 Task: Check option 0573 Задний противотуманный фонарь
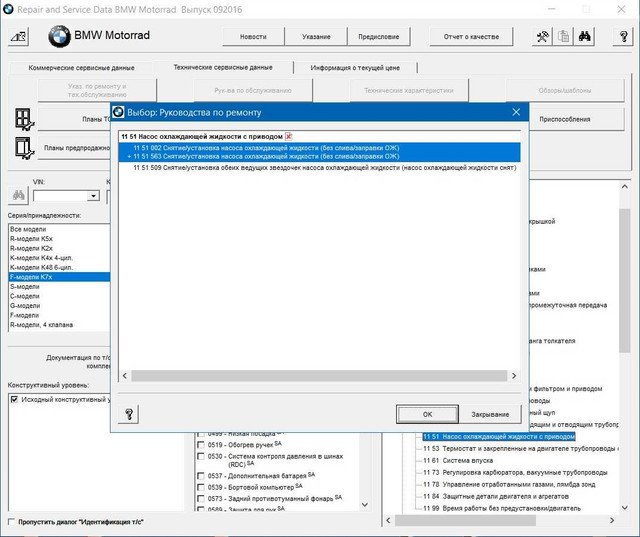tap(200, 499)
